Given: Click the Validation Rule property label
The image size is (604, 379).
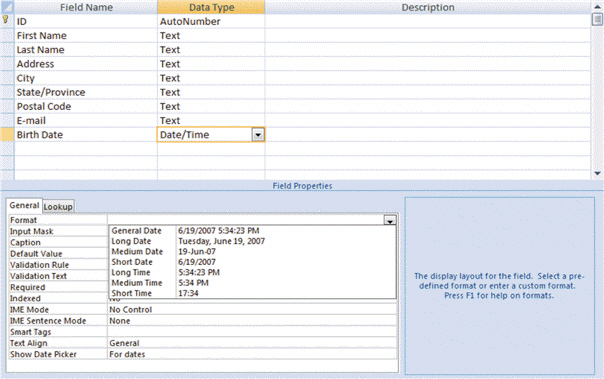Looking at the screenshot, I should coord(39,265).
